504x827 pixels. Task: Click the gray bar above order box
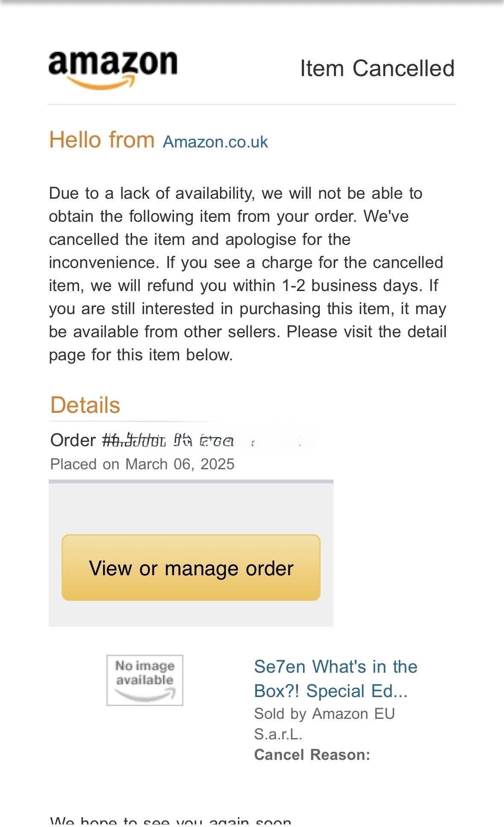tap(191, 482)
